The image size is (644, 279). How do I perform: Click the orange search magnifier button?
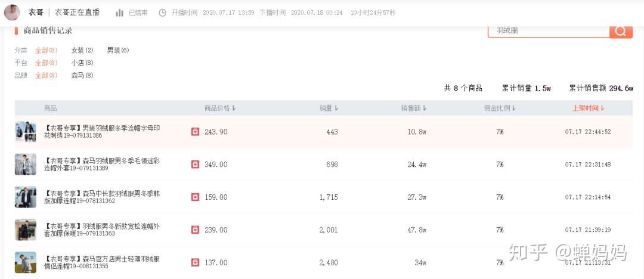[x=621, y=30]
